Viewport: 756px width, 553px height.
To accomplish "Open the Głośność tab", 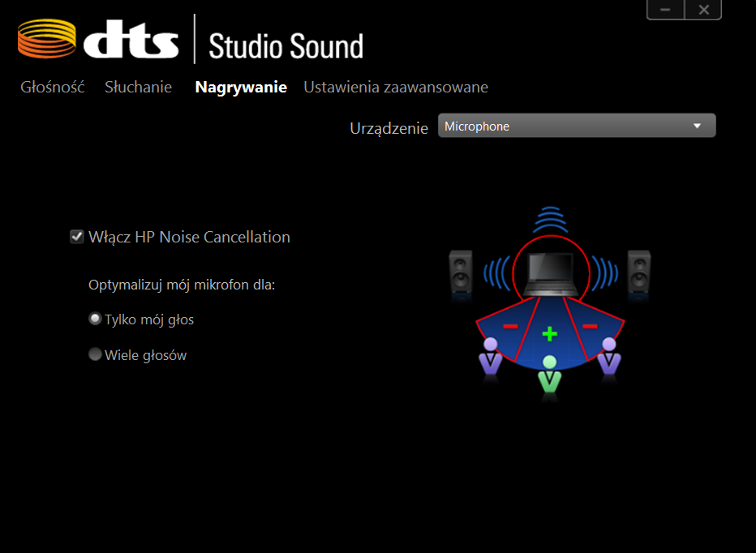I will [x=53, y=87].
